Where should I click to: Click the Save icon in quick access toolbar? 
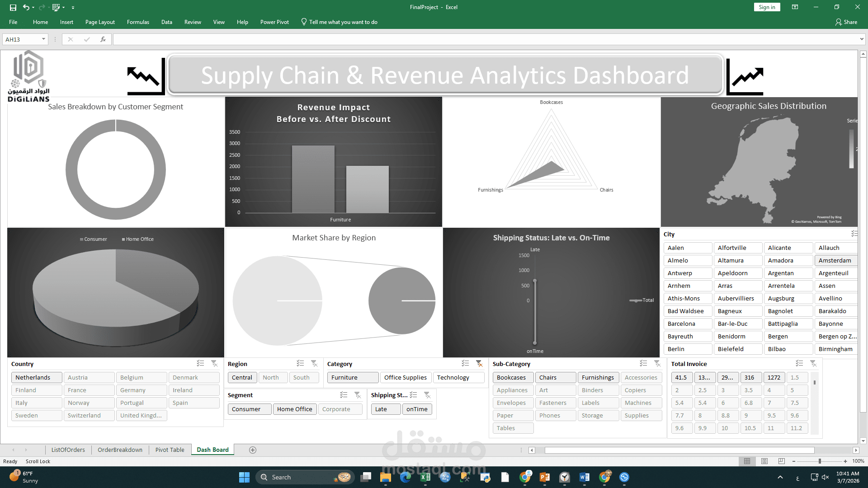coord(13,7)
